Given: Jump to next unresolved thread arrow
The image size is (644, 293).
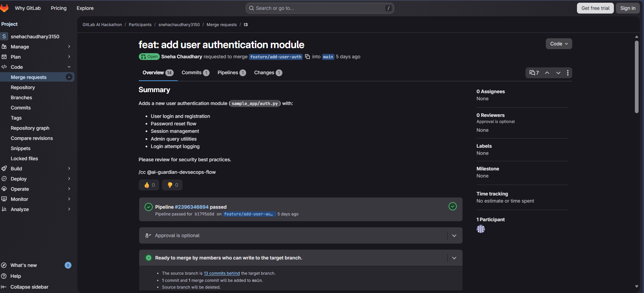Looking at the screenshot, I should (558, 73).
